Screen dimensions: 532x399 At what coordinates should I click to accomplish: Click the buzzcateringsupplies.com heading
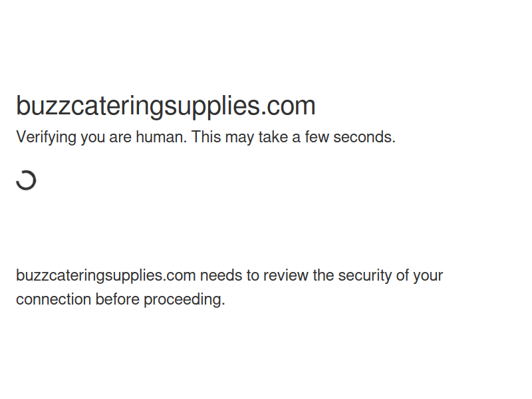coord(166,106)
